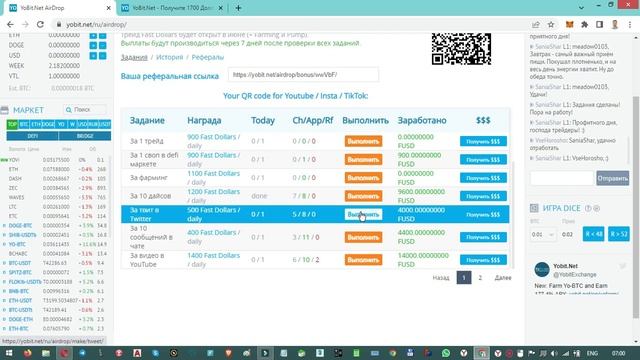The image size is (640, 360).
Task: Click Выполнить for the defi swap task
Action: [x=363, y=160]
